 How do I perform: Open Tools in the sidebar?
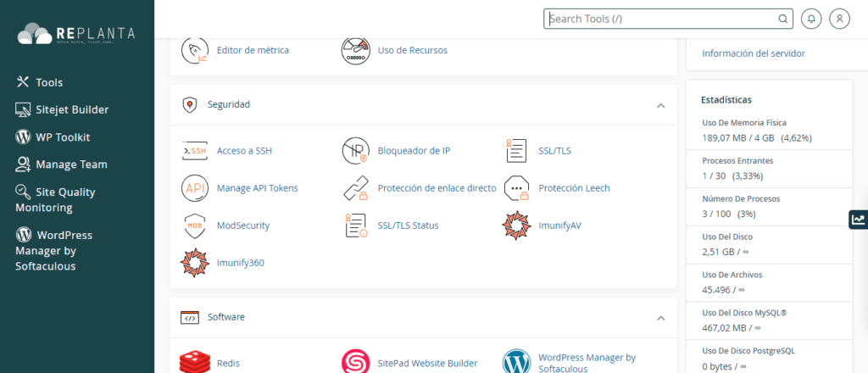[39, 82]
